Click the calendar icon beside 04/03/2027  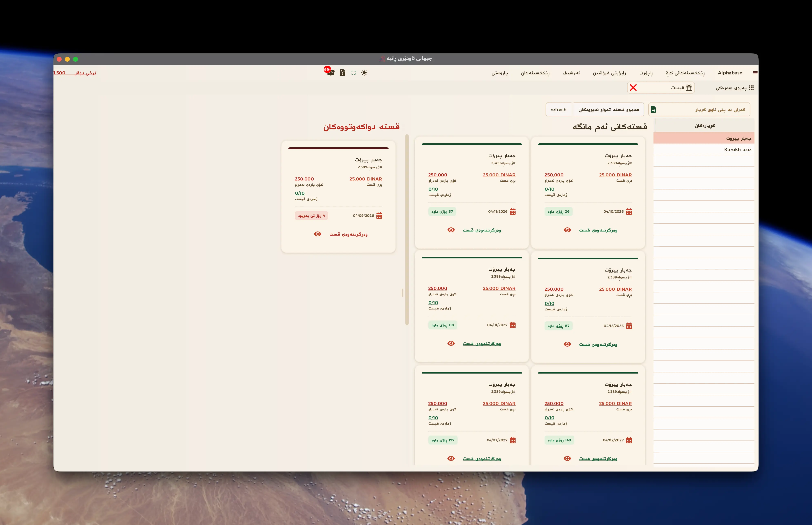(x=512, y=440)
